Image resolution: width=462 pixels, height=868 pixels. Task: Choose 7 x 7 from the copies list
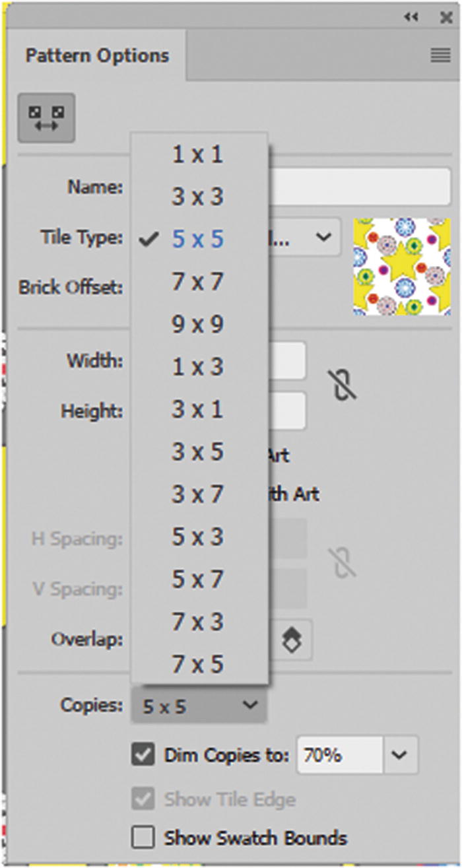coord(198,282)
